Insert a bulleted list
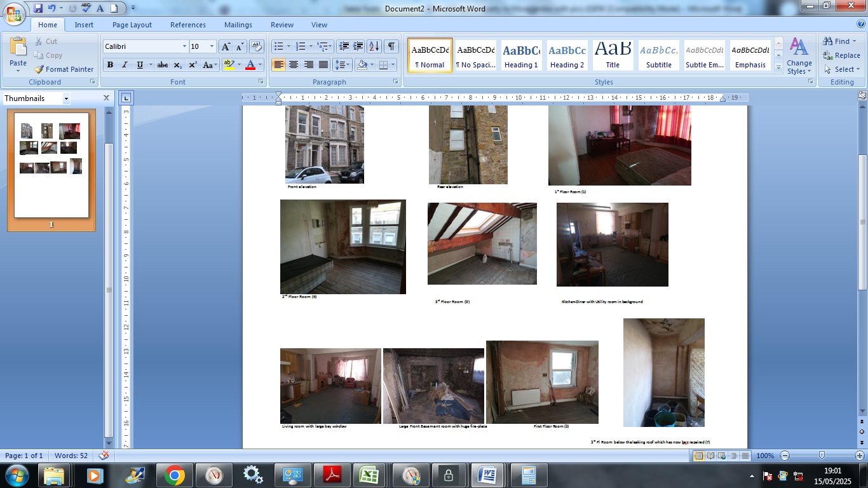The image size is (868, 488). [278, 46]
